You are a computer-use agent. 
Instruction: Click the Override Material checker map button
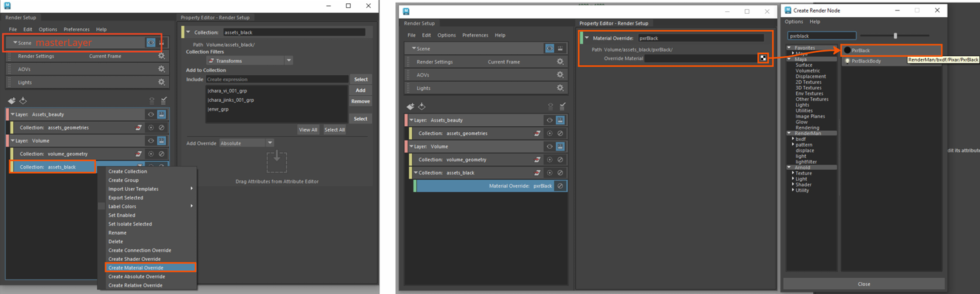(x=763, y=58)
